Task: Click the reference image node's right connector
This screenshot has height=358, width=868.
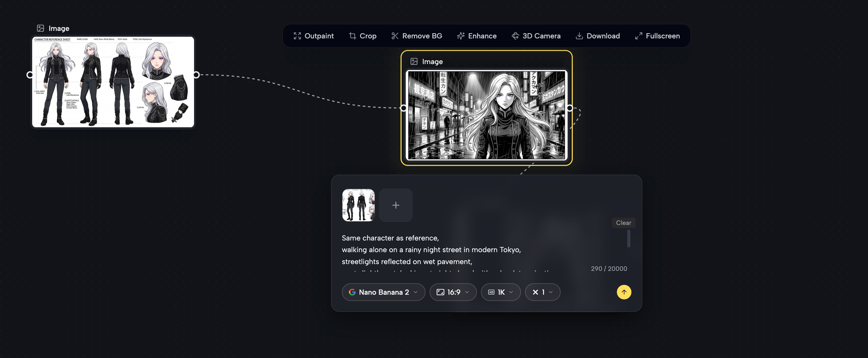Action: click(x=196, y=75)
